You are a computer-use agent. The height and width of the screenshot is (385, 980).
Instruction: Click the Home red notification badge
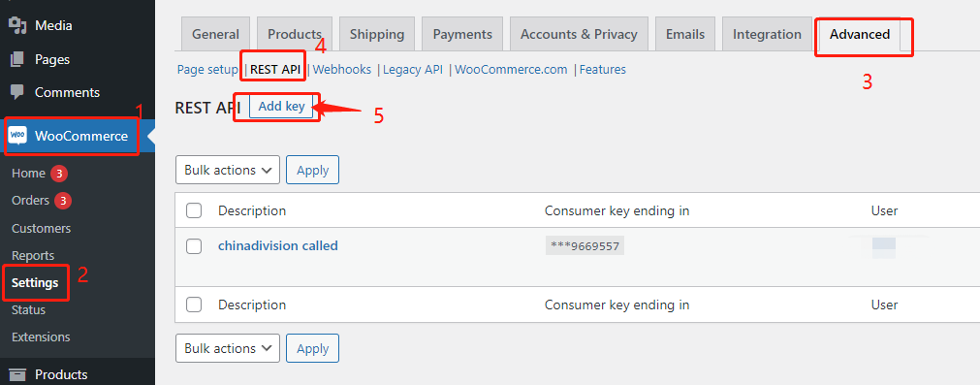point(59,174)
